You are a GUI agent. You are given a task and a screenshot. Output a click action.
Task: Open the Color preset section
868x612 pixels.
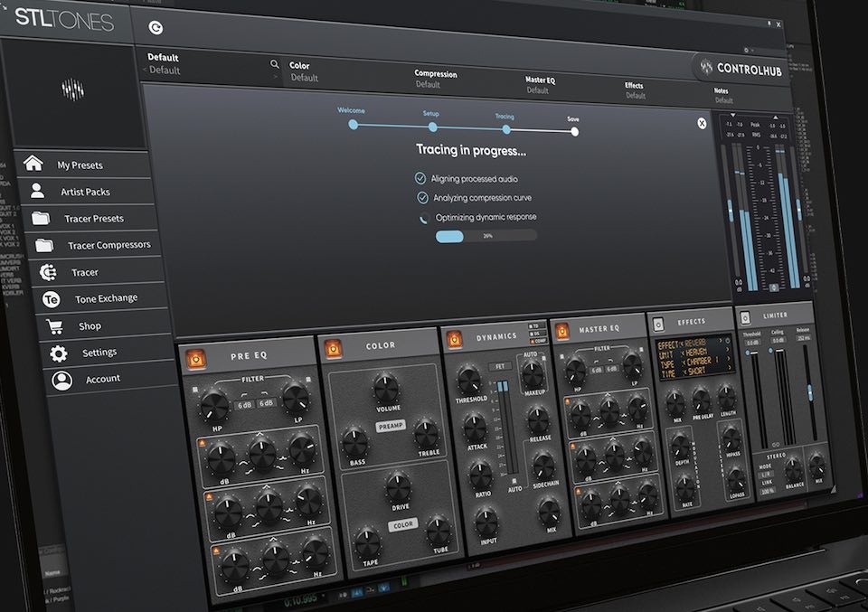[304, 71]
